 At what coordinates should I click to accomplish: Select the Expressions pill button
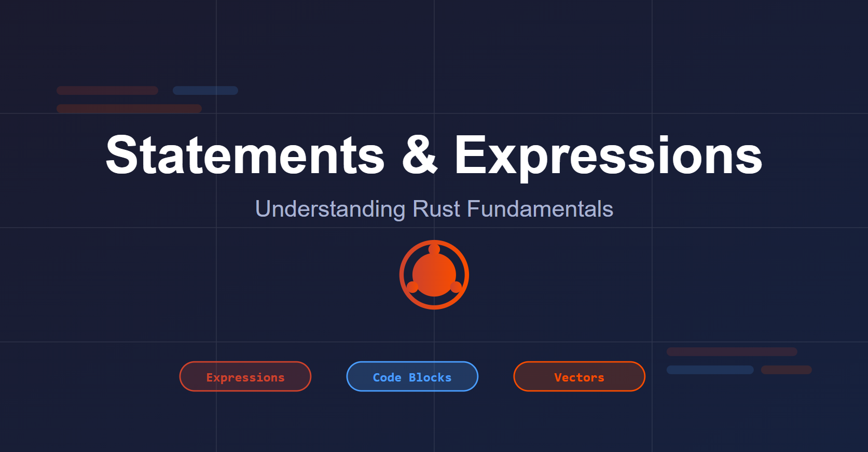point(245,377)
